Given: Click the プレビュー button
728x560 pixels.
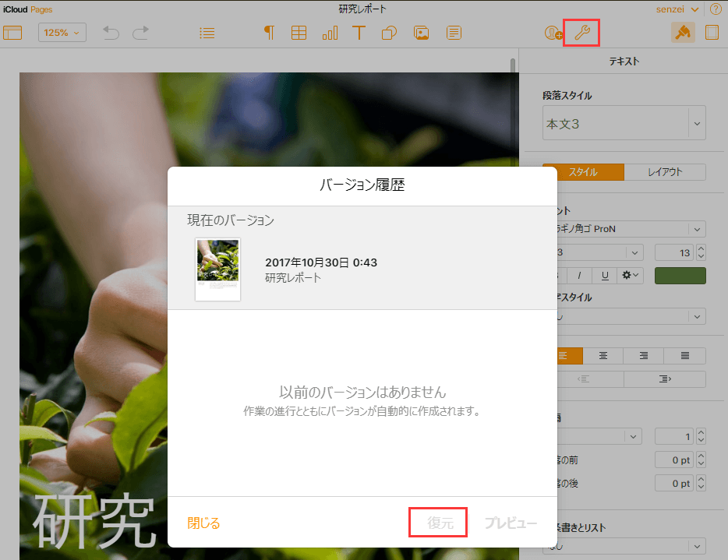Looking at the screenshot, I should pyautogui.click(x=511, y=523).
